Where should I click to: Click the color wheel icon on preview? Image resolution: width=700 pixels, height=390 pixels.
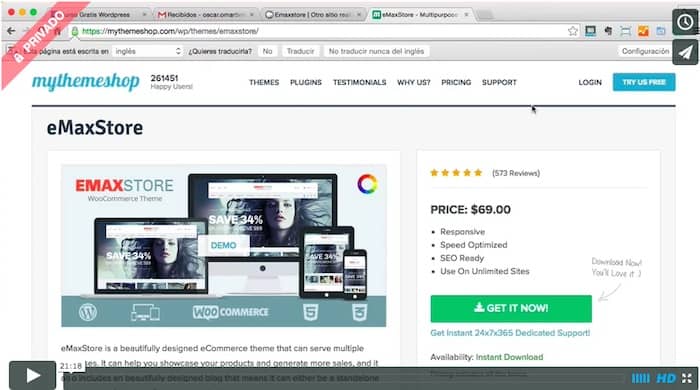367,184
